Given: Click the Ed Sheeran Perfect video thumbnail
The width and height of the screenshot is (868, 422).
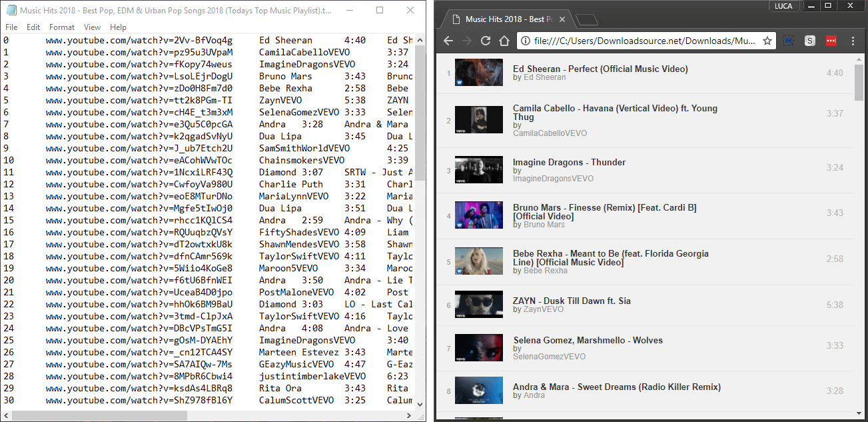Looking at the screenshot, I should 478,73.
